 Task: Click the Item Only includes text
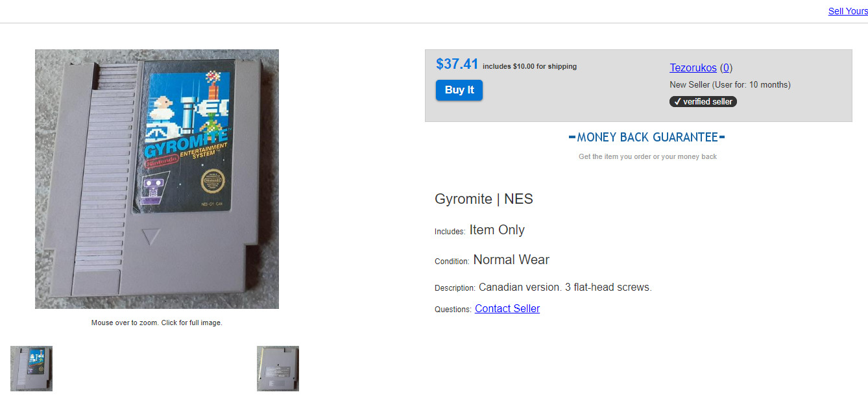coord(497,230)
